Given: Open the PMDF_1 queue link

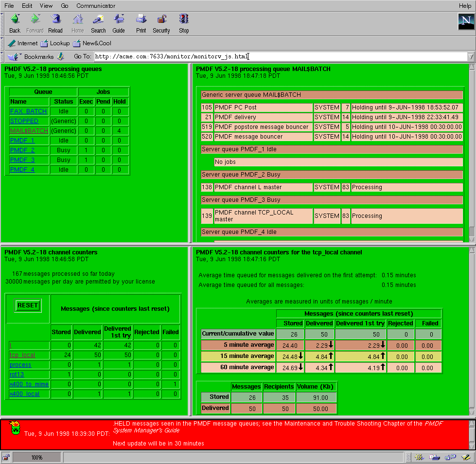Looking at the screenshot, I should click(x=22, y=140).
